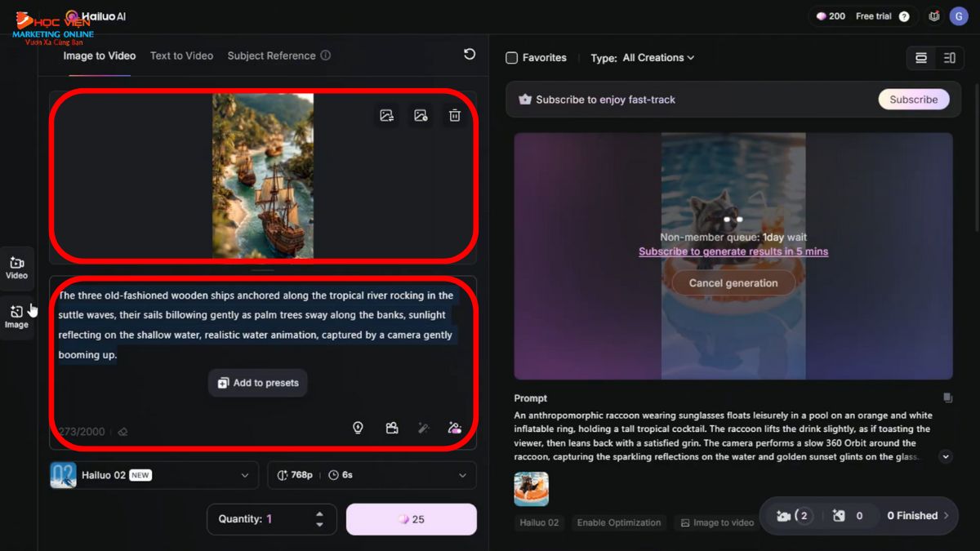This screenshot has height=551, width=980.
Task: Click the Add to presets button
Action: click(258, 383)
